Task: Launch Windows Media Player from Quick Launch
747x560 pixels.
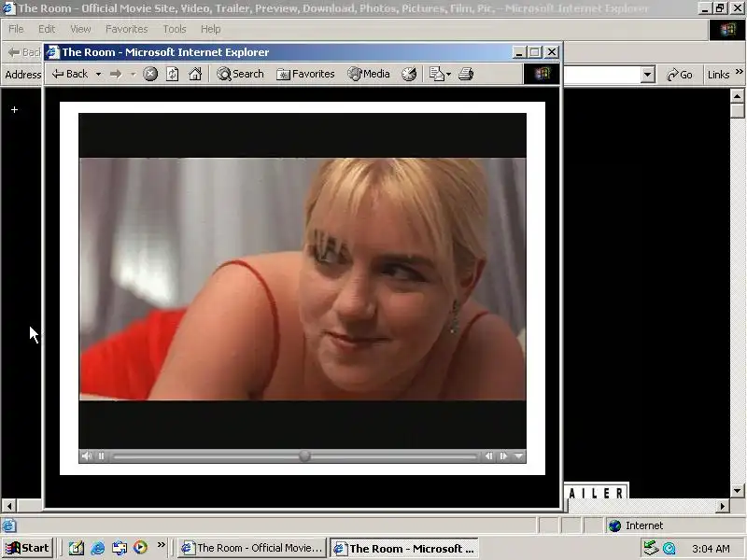Action: pyautogui.click(x=140, y=548)
